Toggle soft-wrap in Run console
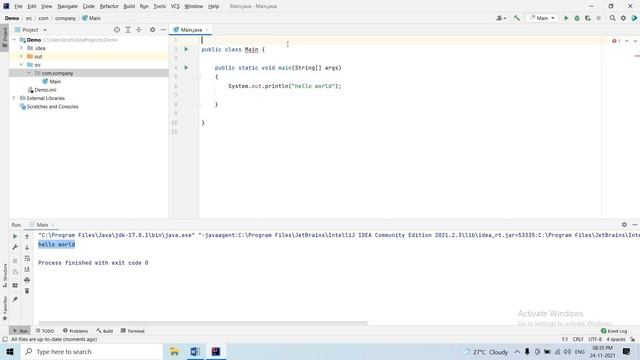640x360 pixels. click(x=27, y=258)
